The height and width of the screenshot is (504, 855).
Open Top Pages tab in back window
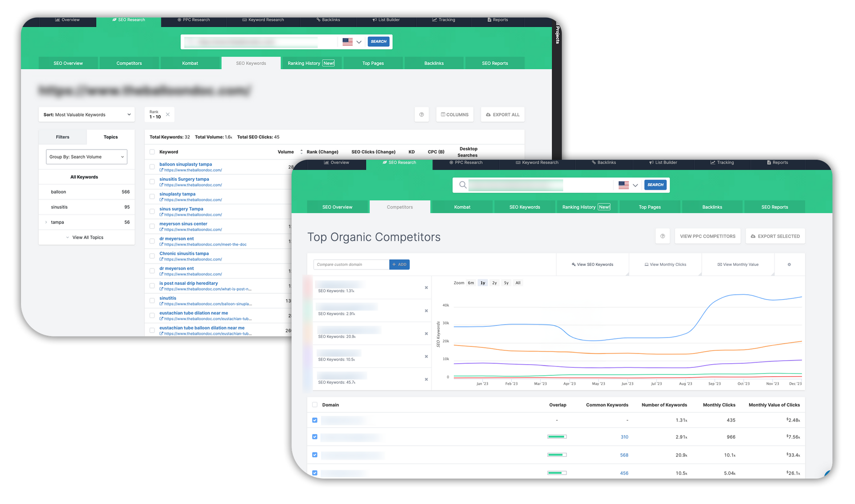click(x=373, y=63)
